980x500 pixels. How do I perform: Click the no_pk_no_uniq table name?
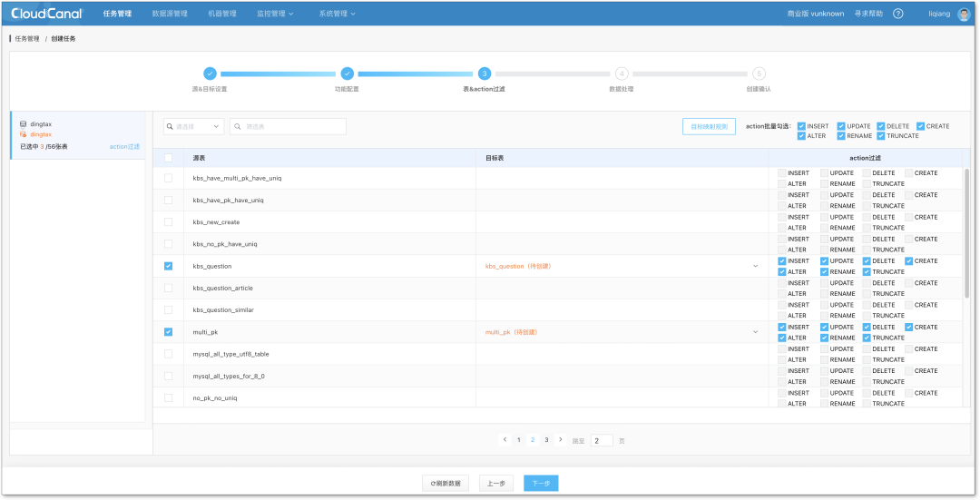pyautogui.click(x=215, y=398)
